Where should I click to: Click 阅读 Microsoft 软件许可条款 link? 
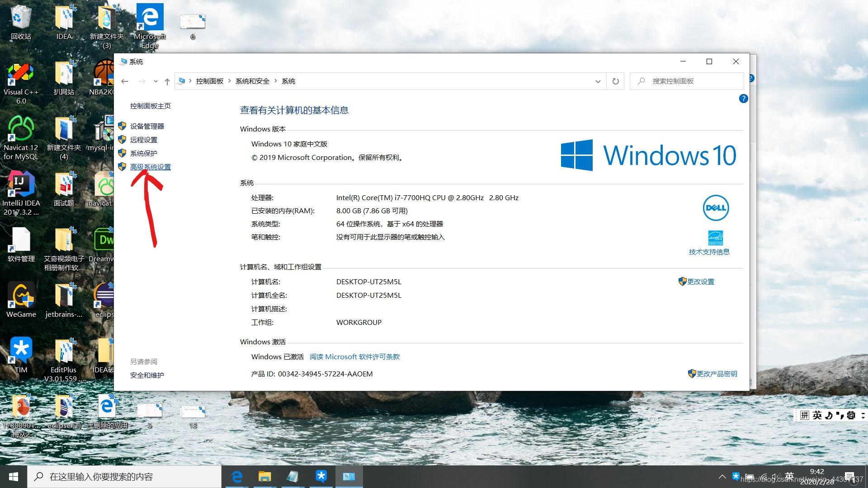[x=354, y=357]
